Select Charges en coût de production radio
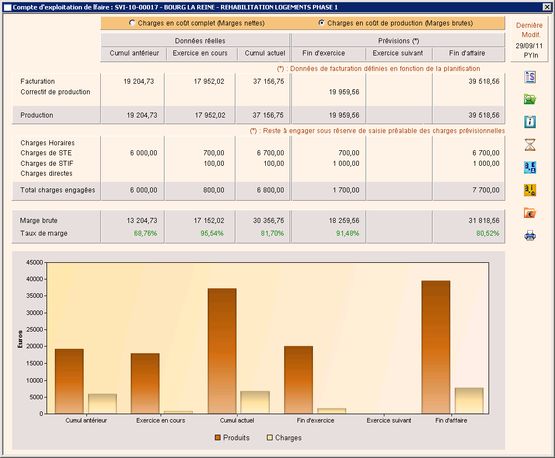This screenshot has height=458, width=555. click(321, 23)
